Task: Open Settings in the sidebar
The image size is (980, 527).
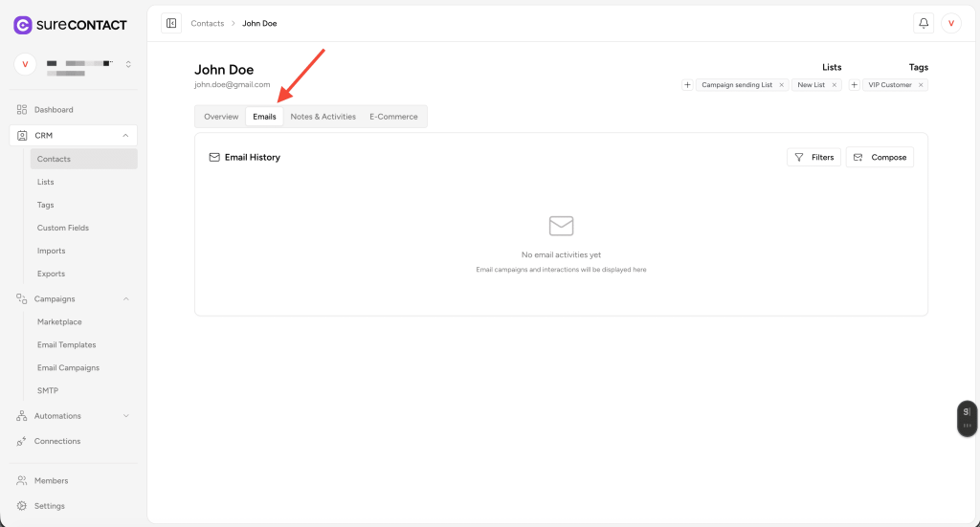Action: [50, 506]
